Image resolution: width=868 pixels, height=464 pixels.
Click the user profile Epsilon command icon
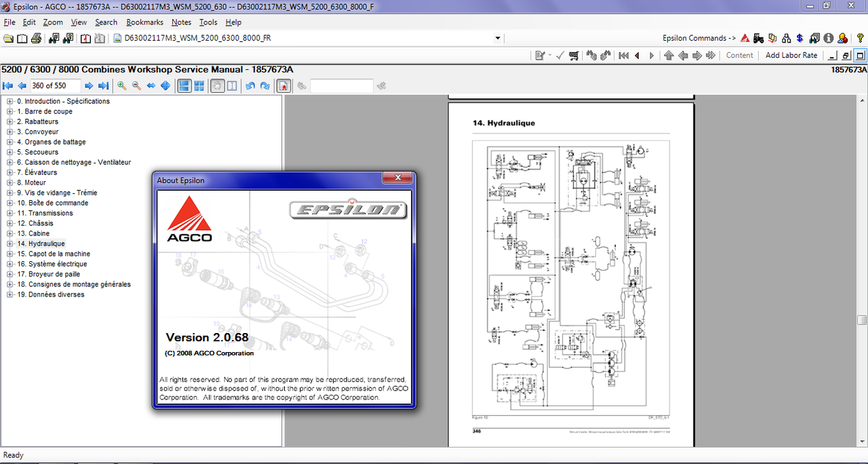(842, 38)
